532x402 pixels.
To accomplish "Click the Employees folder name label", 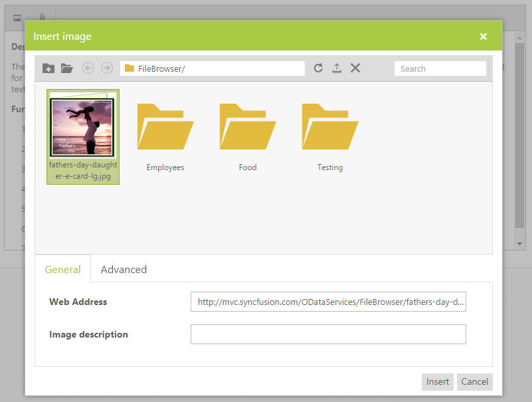I will [165, 167].
